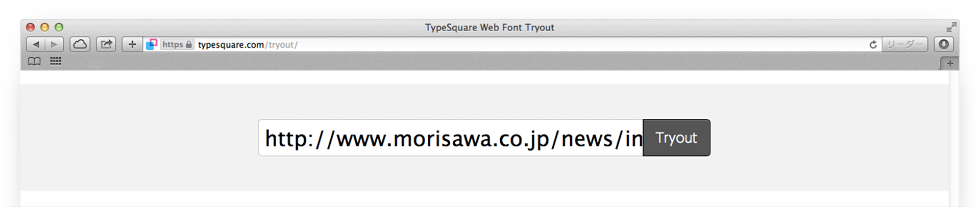Close the window with the red button
980x207 pixels.
coord(30,28)
